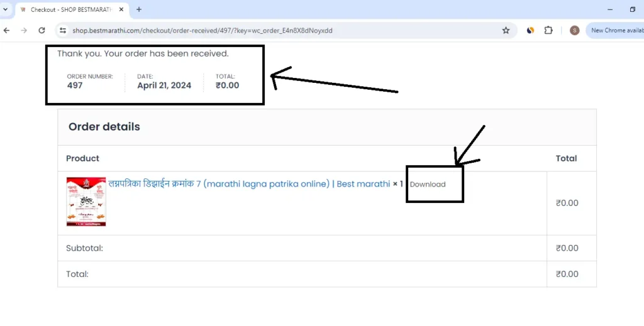This screenshot has width=644, height=326.
Task: Click the order number 497 text
Action: click(x=75, y=85)
